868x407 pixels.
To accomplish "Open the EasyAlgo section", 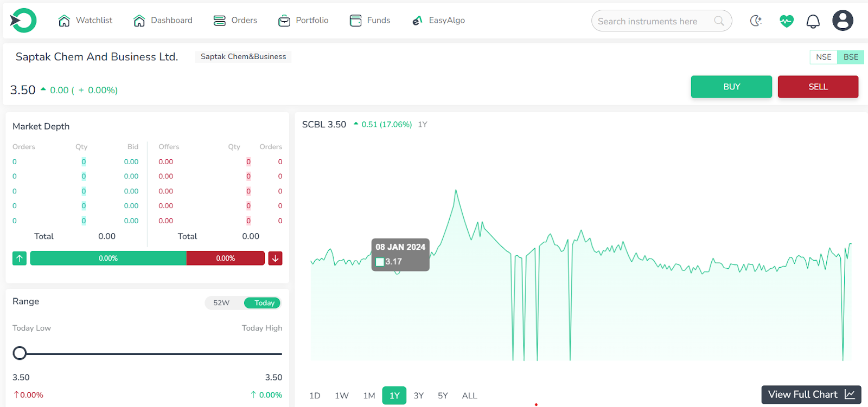I will [x=438, y=21].
